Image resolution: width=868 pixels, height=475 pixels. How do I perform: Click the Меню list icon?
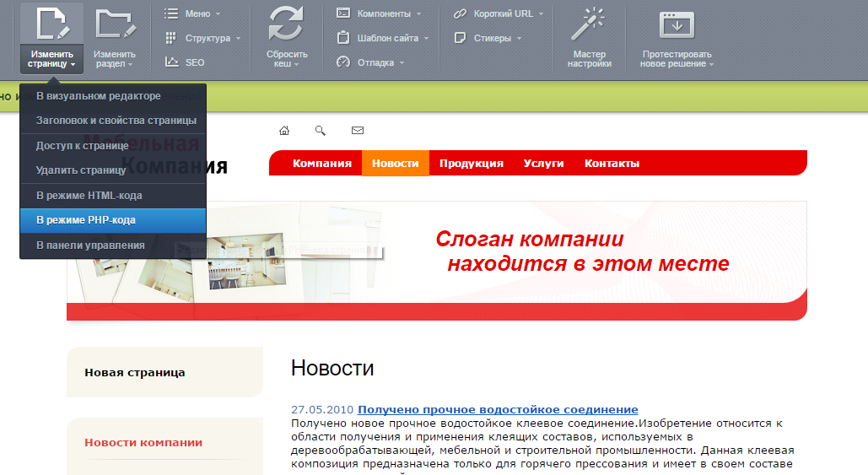pos(171,13)
